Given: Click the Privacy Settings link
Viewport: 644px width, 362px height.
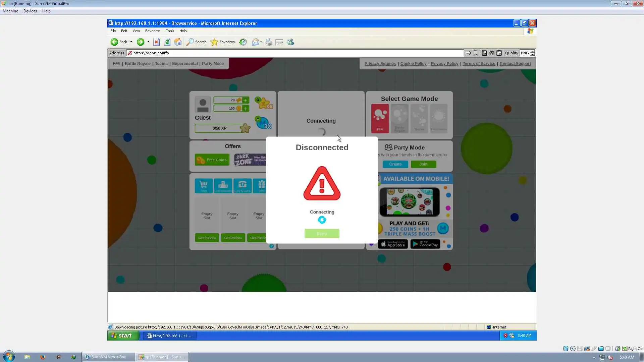Looking at the screenshot, I should coord(380,64).
